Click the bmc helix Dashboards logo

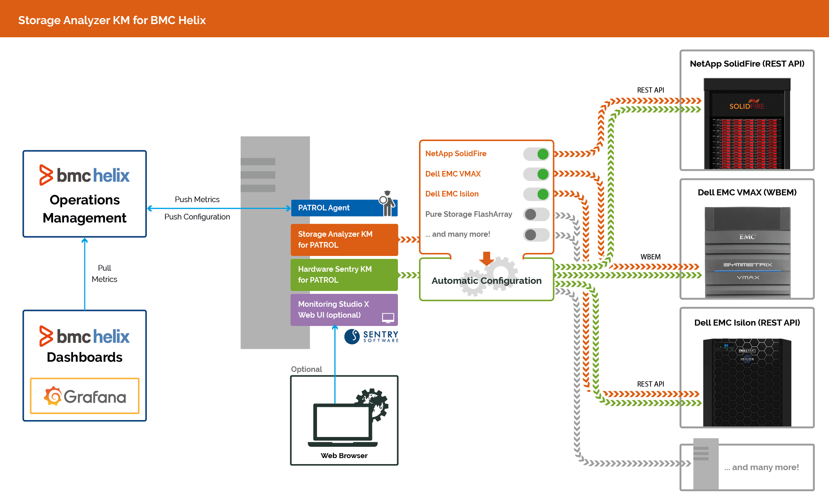click(x=85, y=336)
